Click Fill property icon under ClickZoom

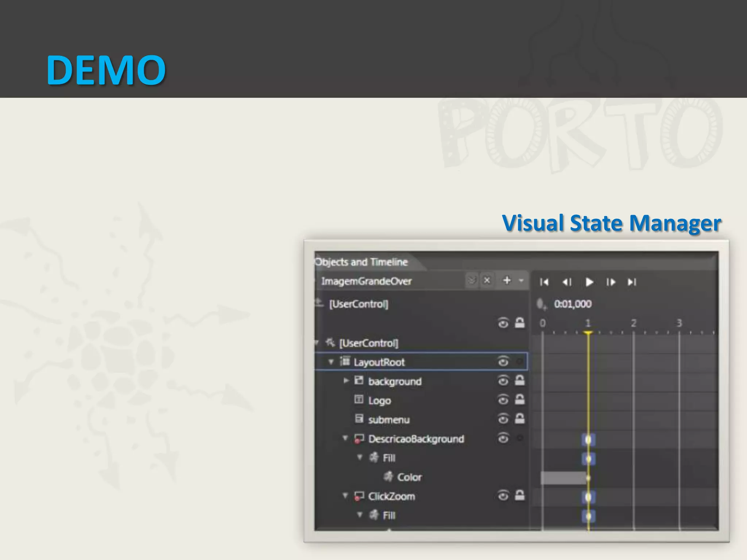[x=374, y=515]
